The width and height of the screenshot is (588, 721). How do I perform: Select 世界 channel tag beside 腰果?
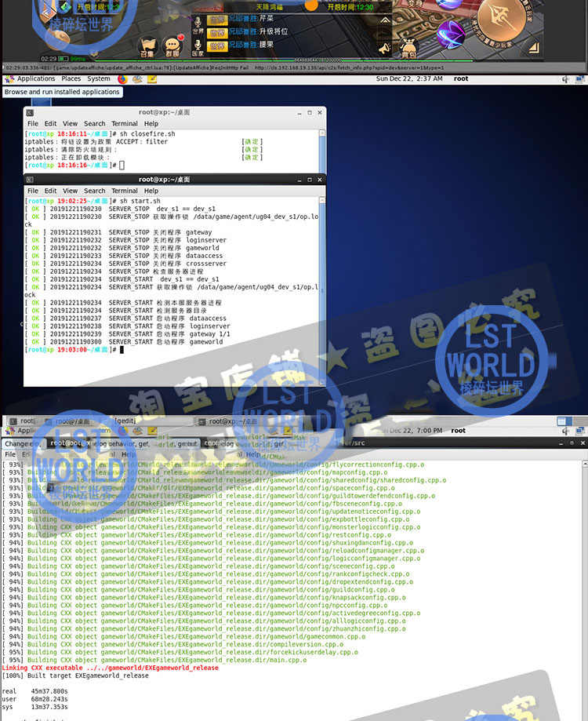pos(217,46)
